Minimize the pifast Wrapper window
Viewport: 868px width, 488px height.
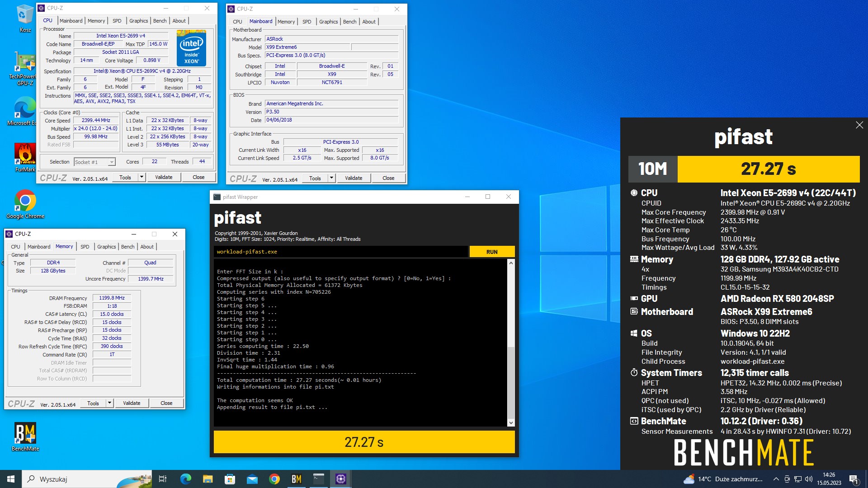coord(467,197)
